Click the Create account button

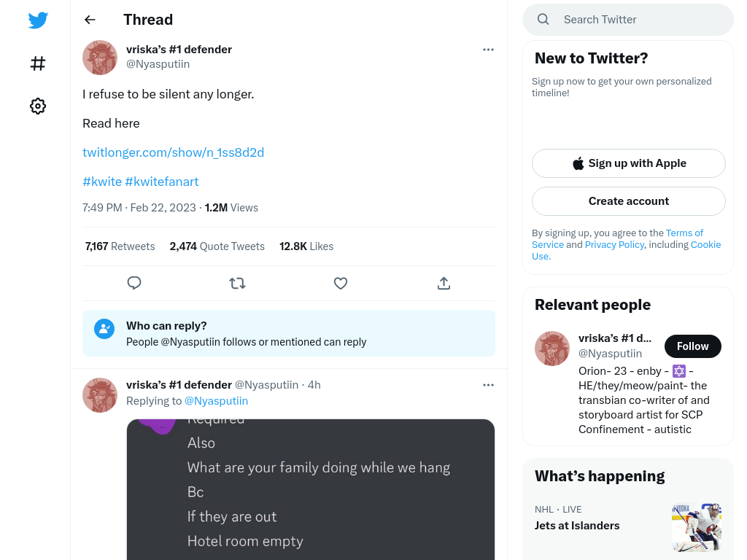[629, 201]
